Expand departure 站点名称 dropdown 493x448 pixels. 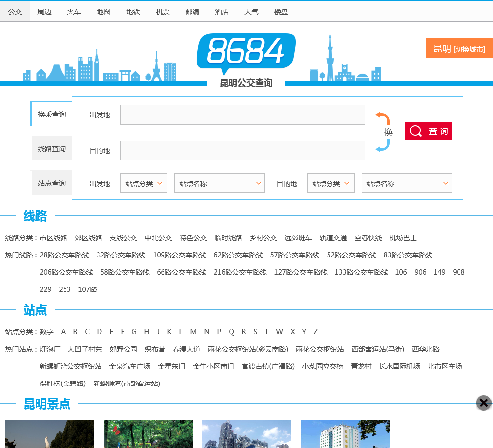[x=220, y=183]
